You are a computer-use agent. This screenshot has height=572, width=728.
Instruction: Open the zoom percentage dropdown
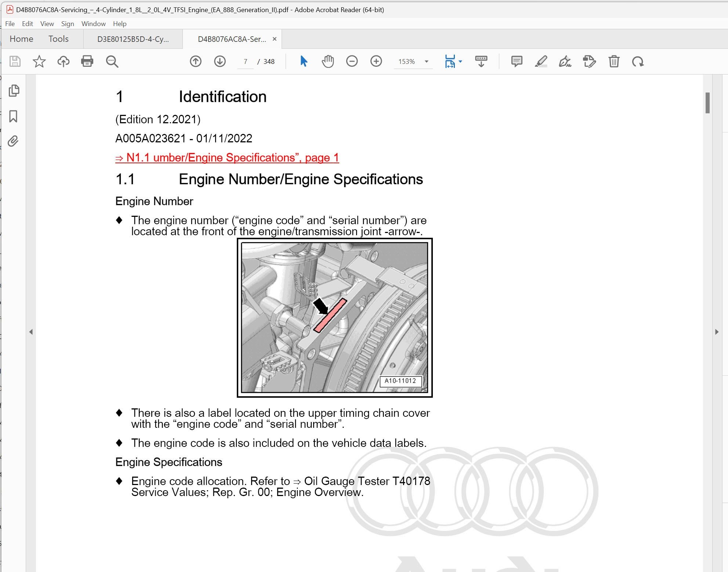[x=426, y=62]
